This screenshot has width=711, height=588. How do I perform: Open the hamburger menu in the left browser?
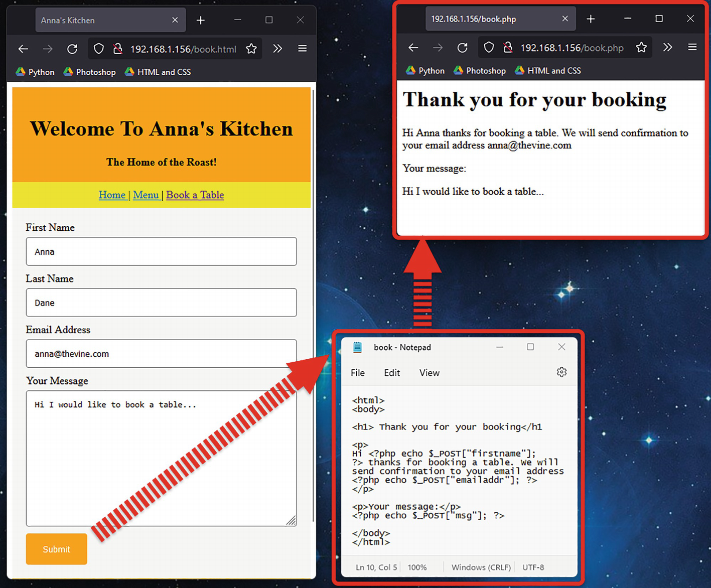pos(302,49)
